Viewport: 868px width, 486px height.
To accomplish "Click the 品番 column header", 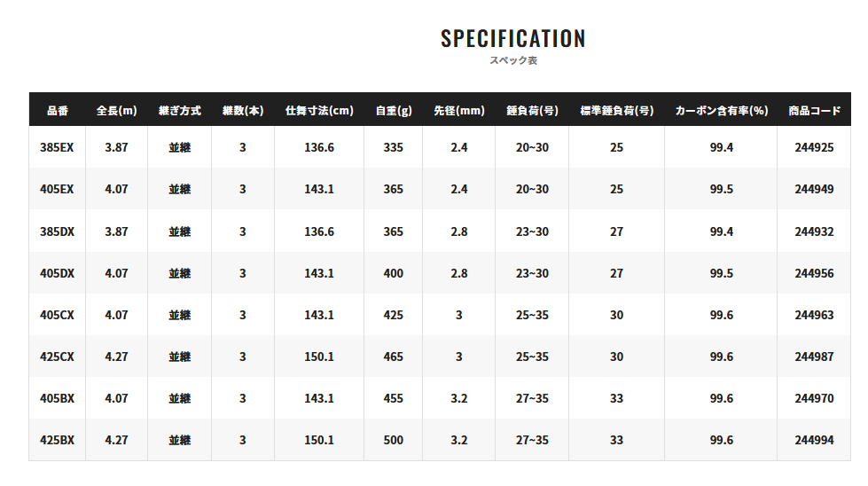I will (x=57, y=111).
